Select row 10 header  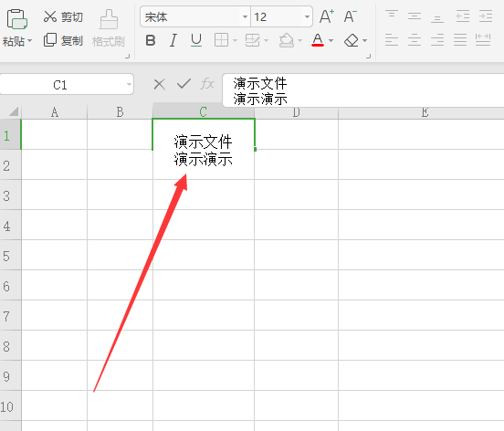pos(10,406)
